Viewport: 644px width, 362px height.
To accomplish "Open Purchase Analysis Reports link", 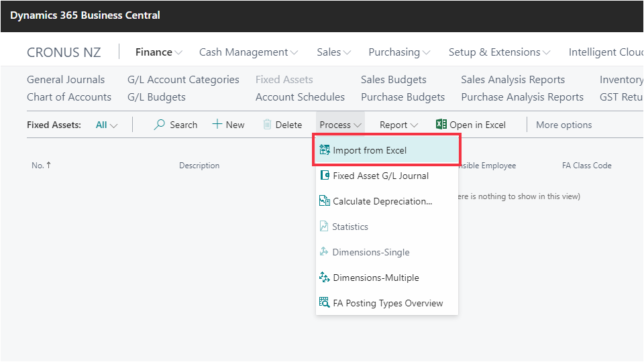I will coord(523,97).
